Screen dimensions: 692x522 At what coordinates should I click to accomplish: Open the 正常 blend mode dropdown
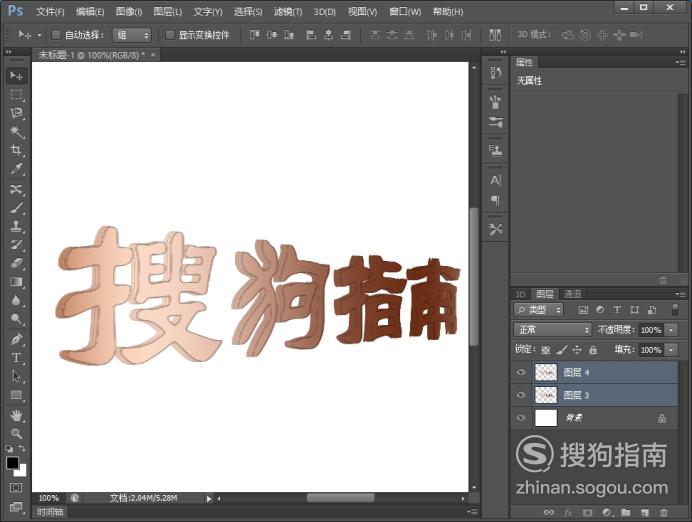click(x=553, y=330)
